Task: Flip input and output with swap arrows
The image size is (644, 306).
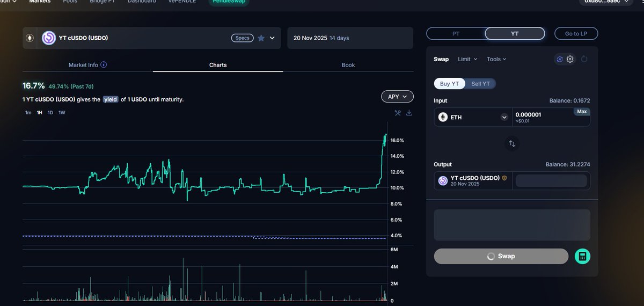Action: 512,143
